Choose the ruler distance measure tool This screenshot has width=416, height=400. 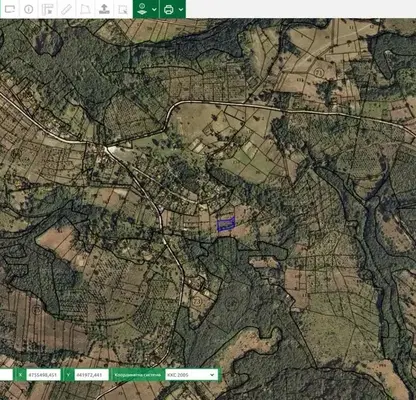click(66, 9)
